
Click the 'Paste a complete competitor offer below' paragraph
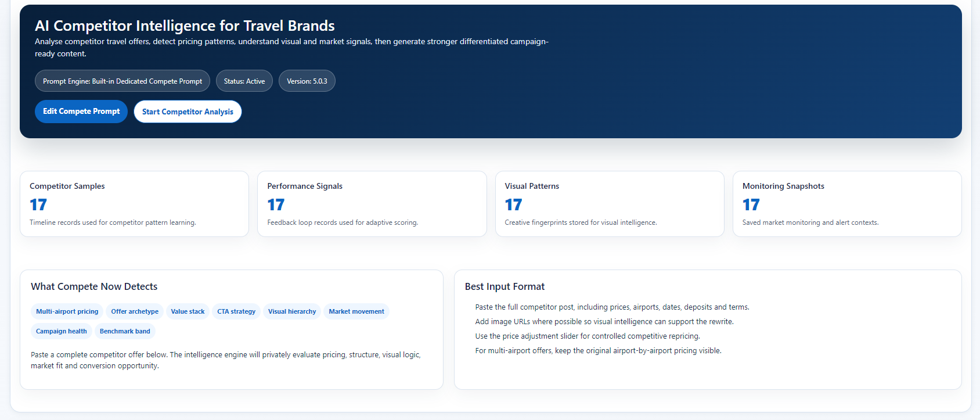226,360
